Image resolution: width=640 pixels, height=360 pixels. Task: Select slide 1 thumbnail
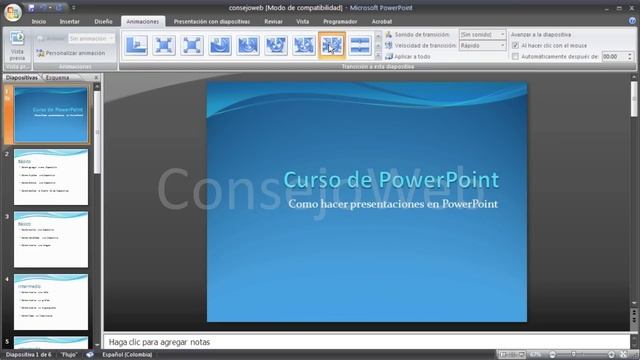click(x=51, y=115)
